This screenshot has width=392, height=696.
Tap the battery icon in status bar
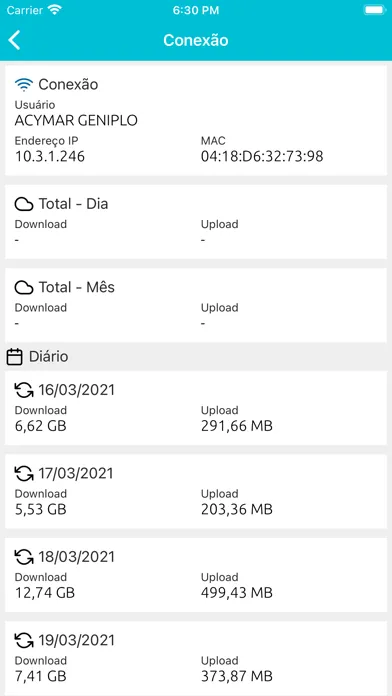[x=374, y=10]
